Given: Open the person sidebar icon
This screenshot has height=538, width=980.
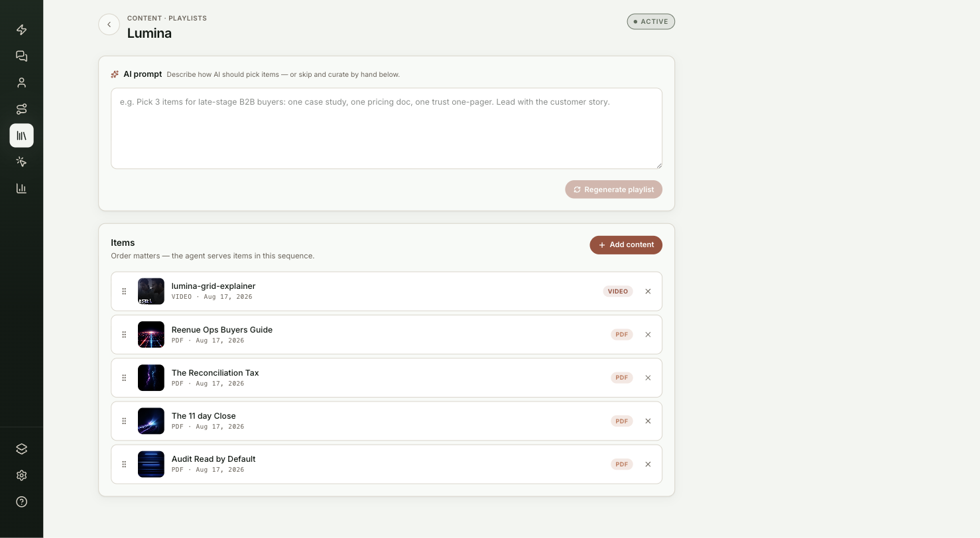Looking at the screenshot, I should [21, 83].
